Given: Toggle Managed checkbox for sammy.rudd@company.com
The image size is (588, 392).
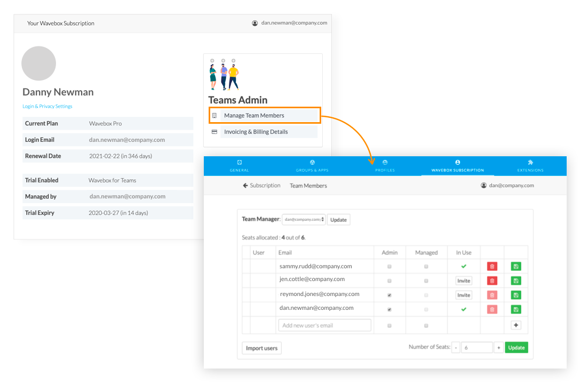Looking at the screenshot, I should coord(426,267).
